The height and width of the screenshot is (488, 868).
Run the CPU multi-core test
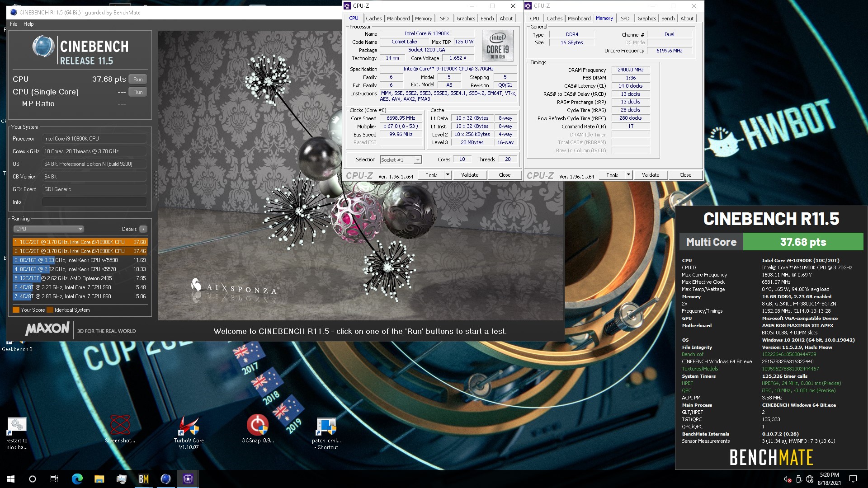pyautogui.click(x=138, y=79)
